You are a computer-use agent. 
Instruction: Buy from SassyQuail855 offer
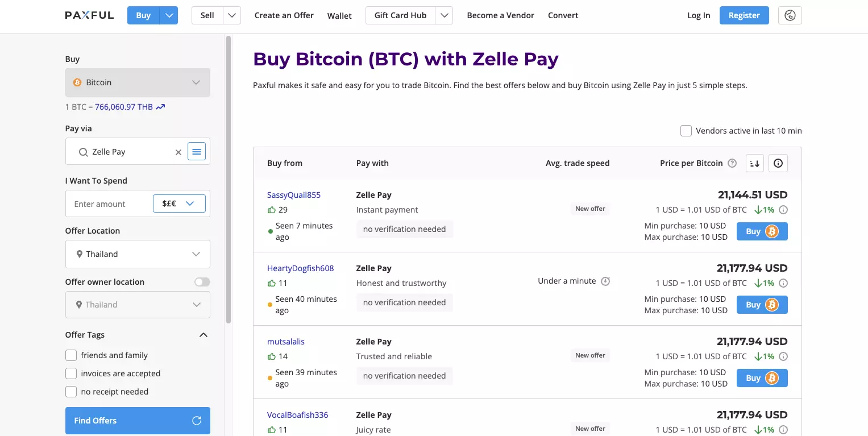coord(762,231)
